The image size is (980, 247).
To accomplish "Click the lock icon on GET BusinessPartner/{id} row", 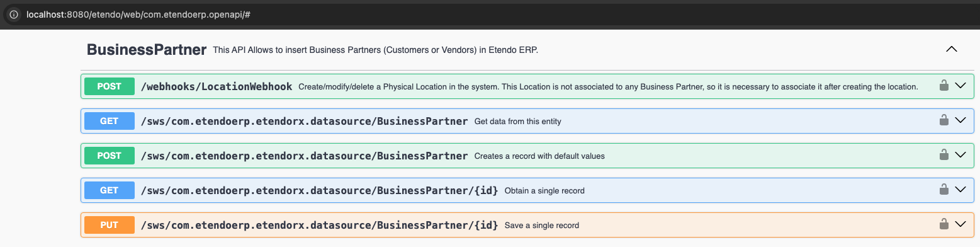I will click(x=943, y=190).
